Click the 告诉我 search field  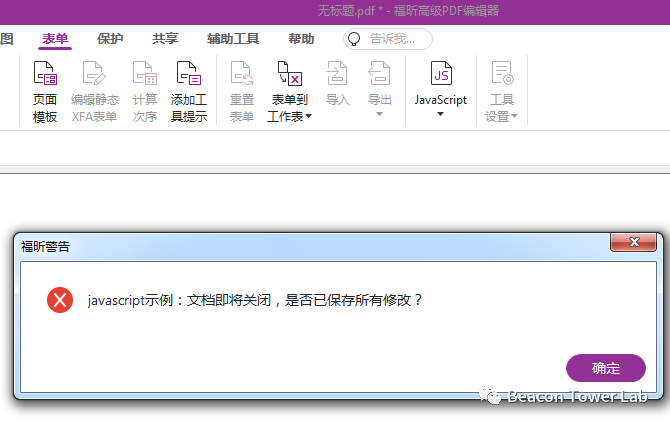pos(388,39)
